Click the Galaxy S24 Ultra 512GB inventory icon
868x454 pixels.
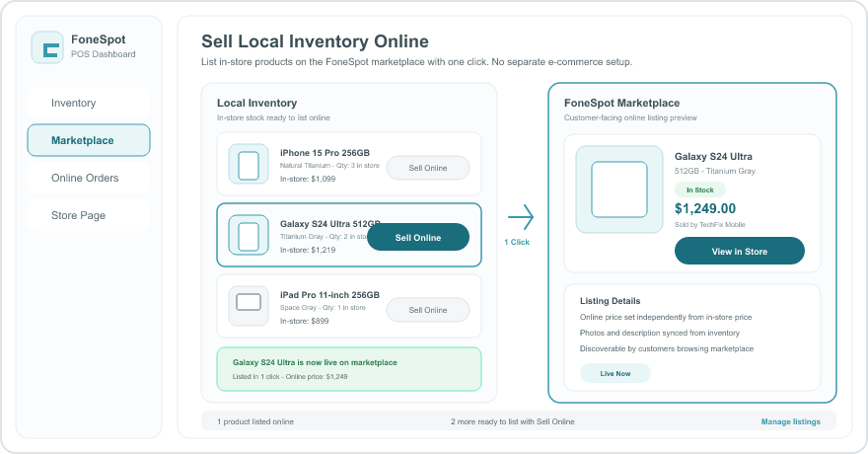click(249, 235)
